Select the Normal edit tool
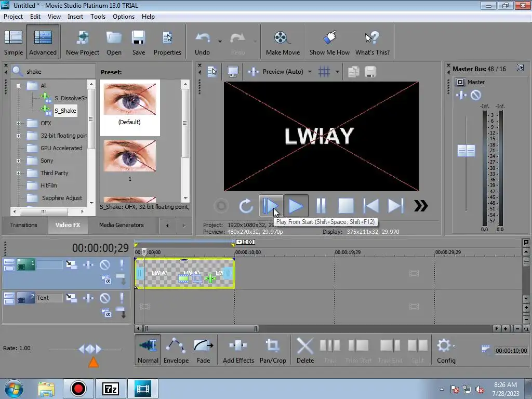532x399 pixels. click(x=148, y=350)
